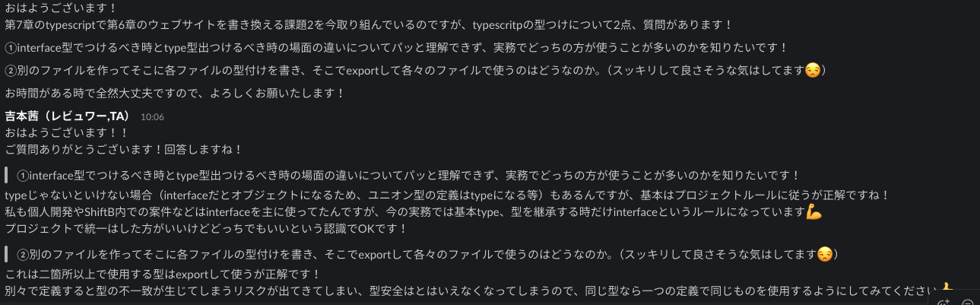Open the 10:06 message timestamp link
This screenshot has height=305, width=980.
point(152,117)
